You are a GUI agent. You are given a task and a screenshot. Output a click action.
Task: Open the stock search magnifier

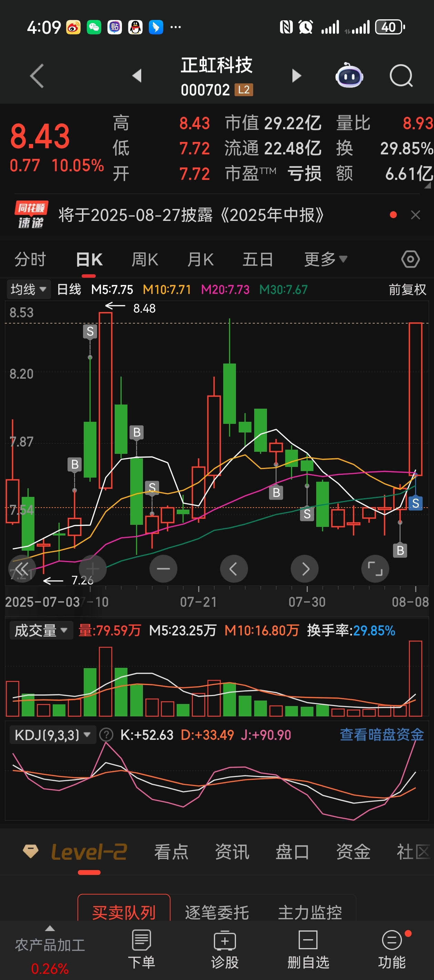click(401, 76)
